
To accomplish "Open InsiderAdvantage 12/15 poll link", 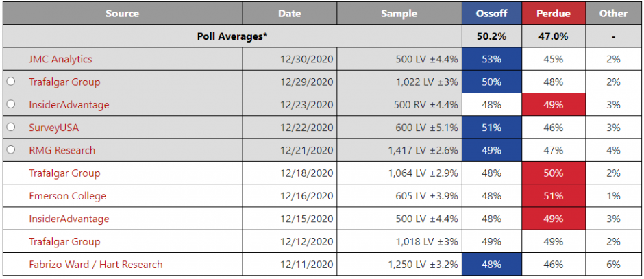I will pos(69,219).
